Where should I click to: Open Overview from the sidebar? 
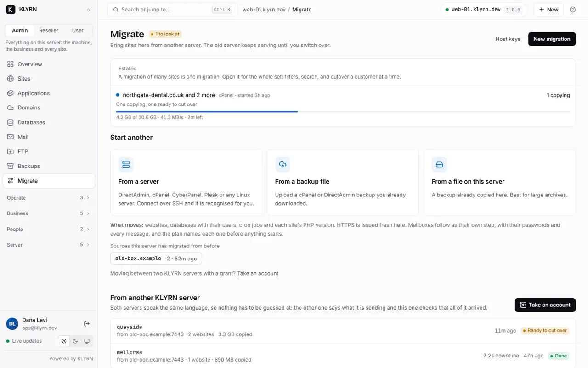[49, 64]
